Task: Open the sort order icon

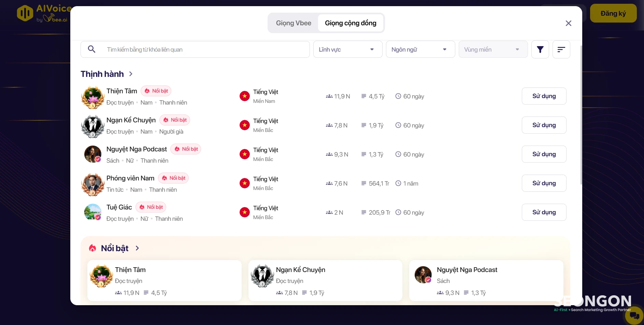Action: [x=561, y=50]
